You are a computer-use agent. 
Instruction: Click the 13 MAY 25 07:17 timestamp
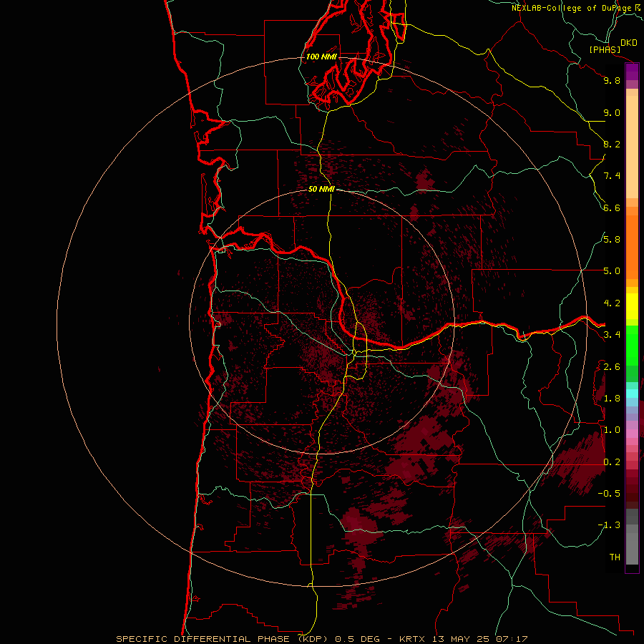point(479,639)
